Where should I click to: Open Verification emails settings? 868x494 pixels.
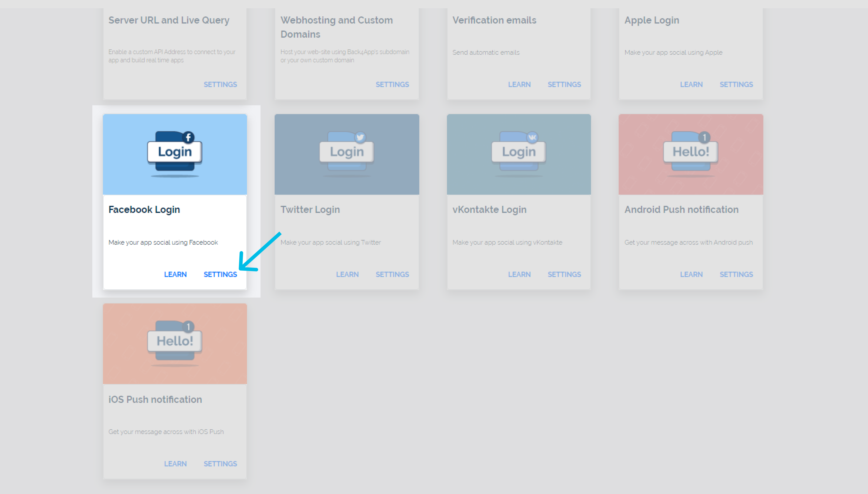pyautogui.click(x=564, y=84)
